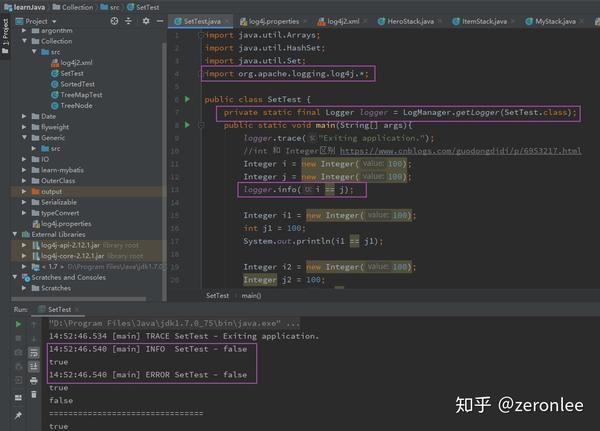The height and width of the screenshot is (431, 600).
Task: Click the exit icon in Run toolbar
Action: coord(18,380)
